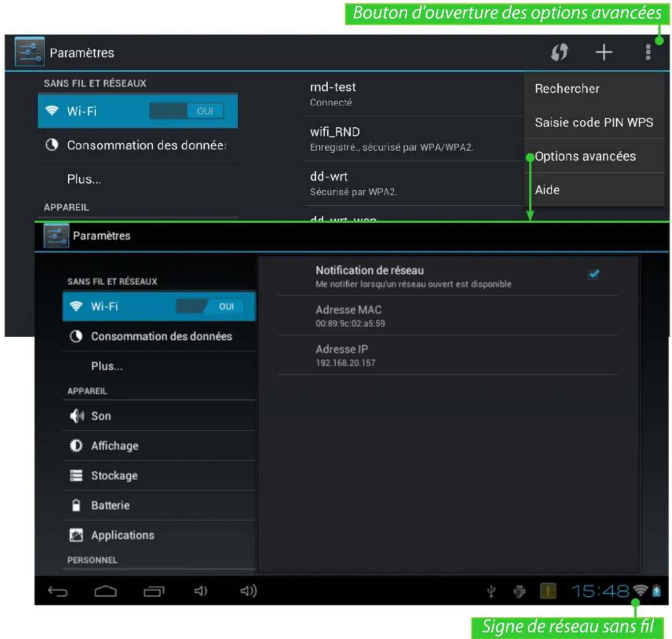The image size is (672, 639).
Task: Tap the Home navigation button
Action: click(x=106, y=591)
